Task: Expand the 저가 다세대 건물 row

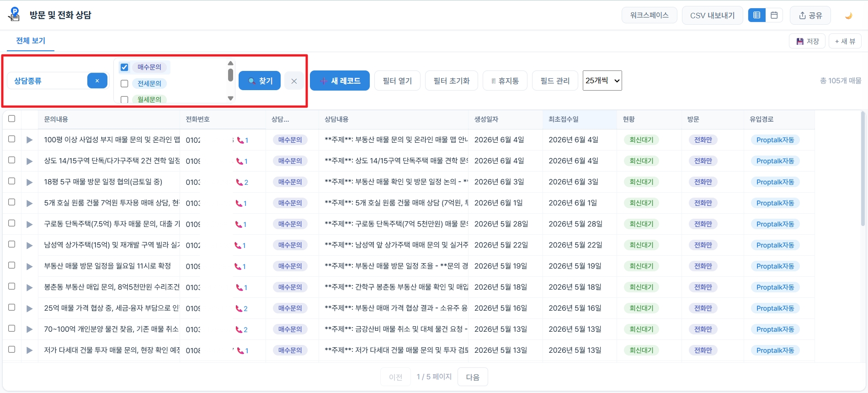Action: point(29,350)
